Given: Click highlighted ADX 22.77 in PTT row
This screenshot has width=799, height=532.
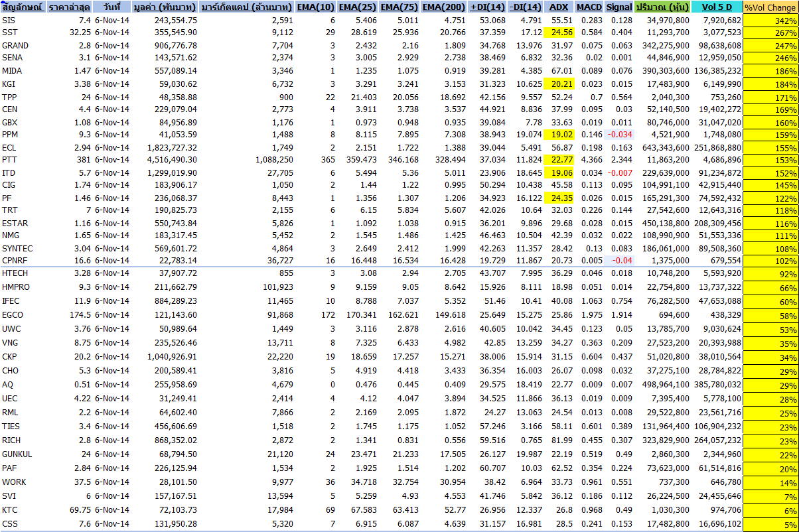Looking at the screenshot, I should point(559,160).
